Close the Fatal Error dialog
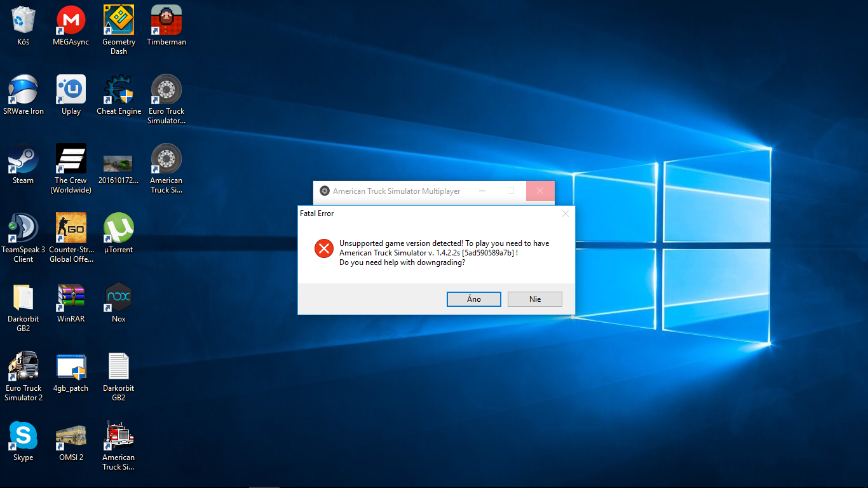 pos(565,214)
